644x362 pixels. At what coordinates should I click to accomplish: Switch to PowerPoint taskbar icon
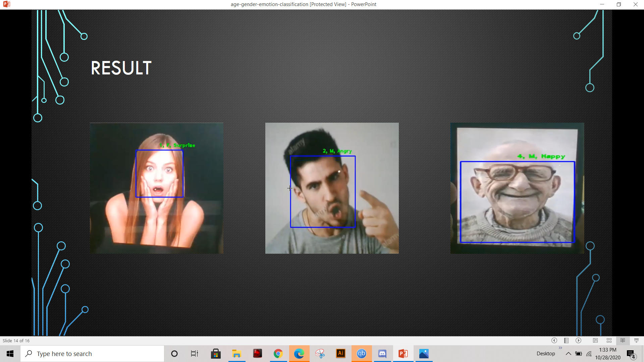(x=403, y=354)
